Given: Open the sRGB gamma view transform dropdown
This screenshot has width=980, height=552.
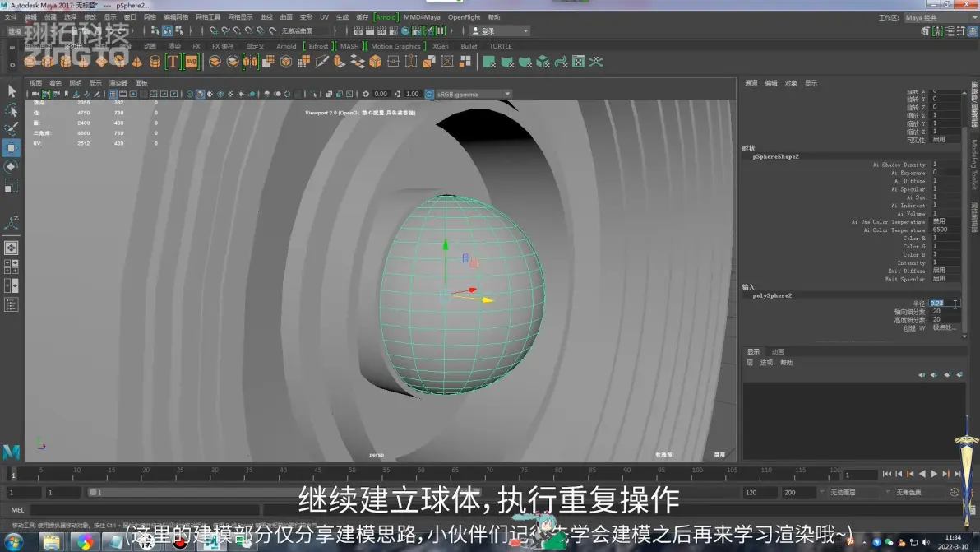Looking at the screenshot, I should tap(473, 95).
